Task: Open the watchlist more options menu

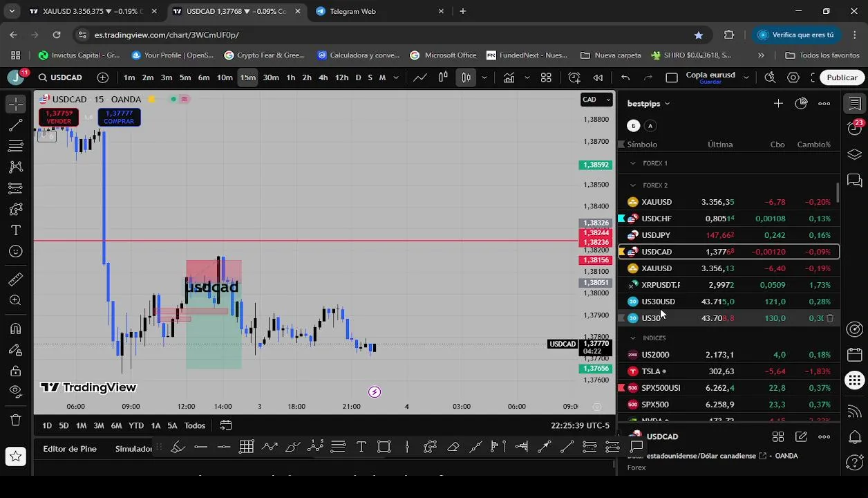Action: tap(824, 104)
